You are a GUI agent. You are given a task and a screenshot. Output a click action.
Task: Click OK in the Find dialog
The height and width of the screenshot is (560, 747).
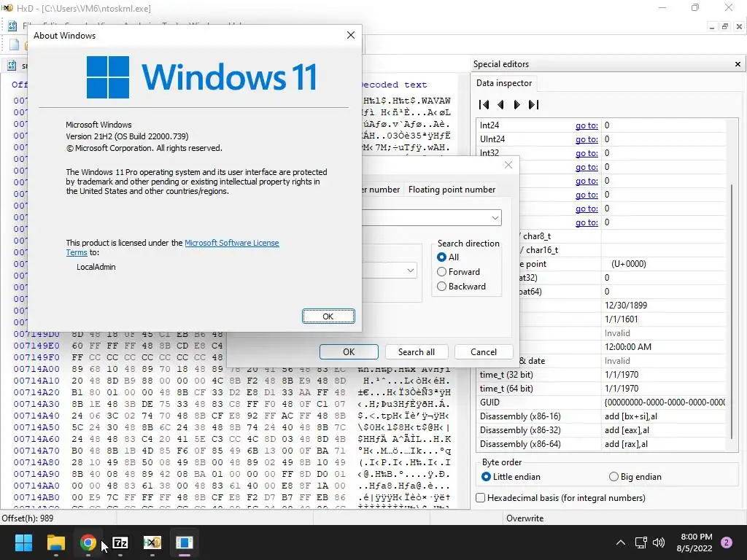click(x=349, y=352)
